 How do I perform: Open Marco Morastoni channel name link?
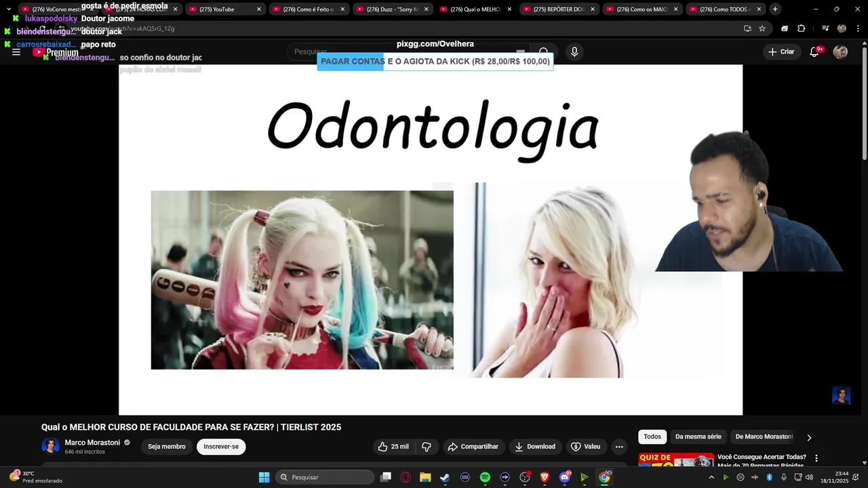pos(92,443)
